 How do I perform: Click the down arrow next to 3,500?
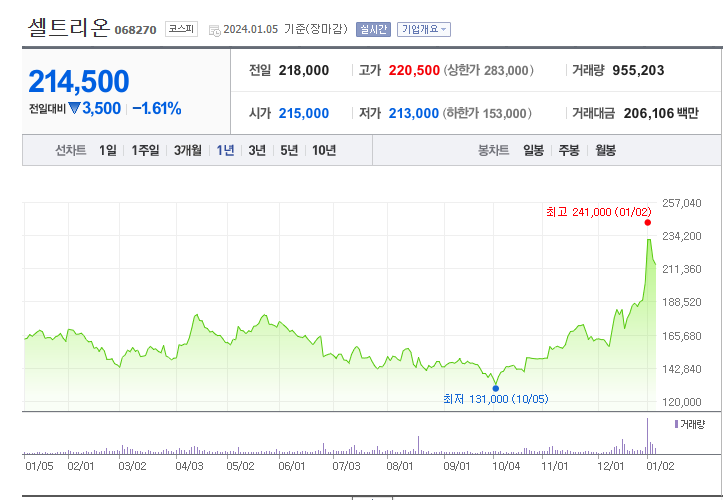point(74,108)
